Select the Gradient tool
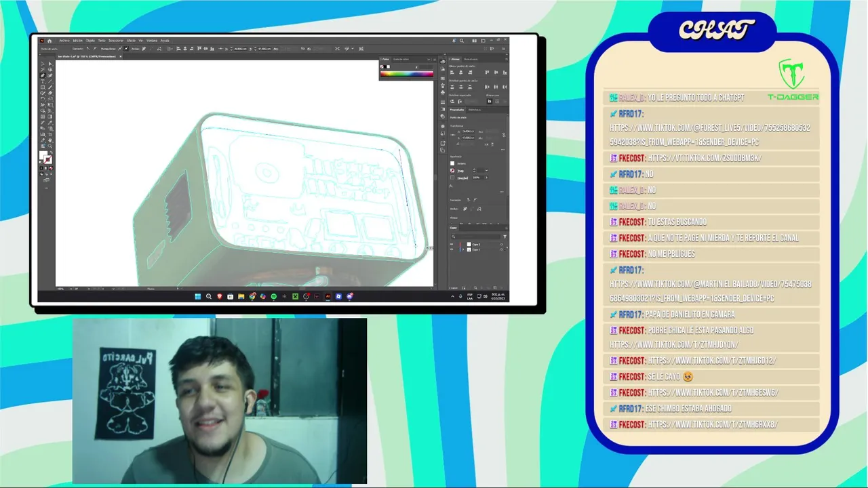The width and height of the screenshot is (868, 488). [50, 116]
